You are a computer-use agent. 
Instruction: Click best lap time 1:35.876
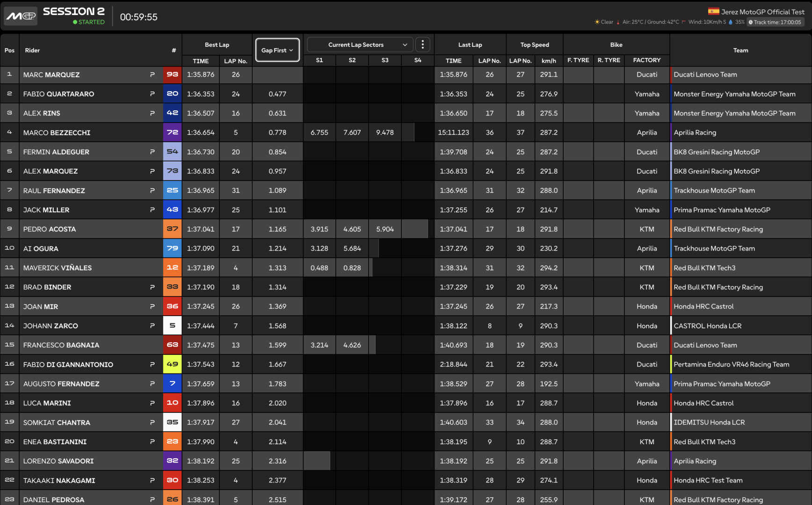coord(201,75)
